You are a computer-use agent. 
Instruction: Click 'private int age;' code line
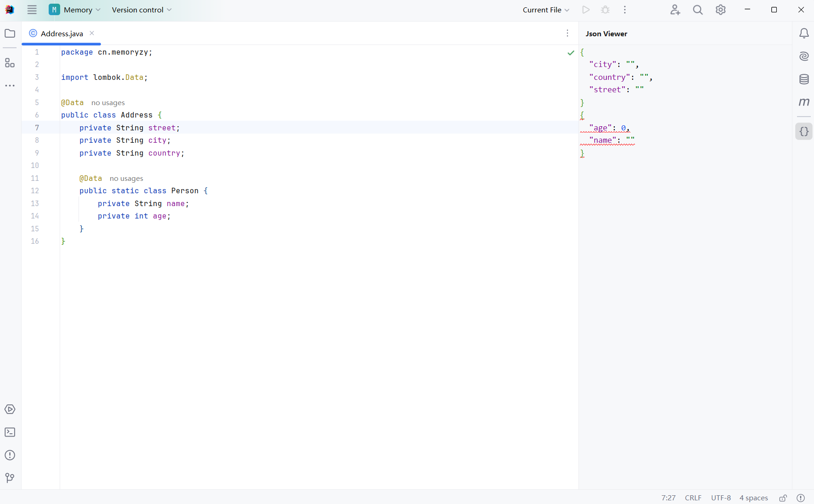(134, 216)
